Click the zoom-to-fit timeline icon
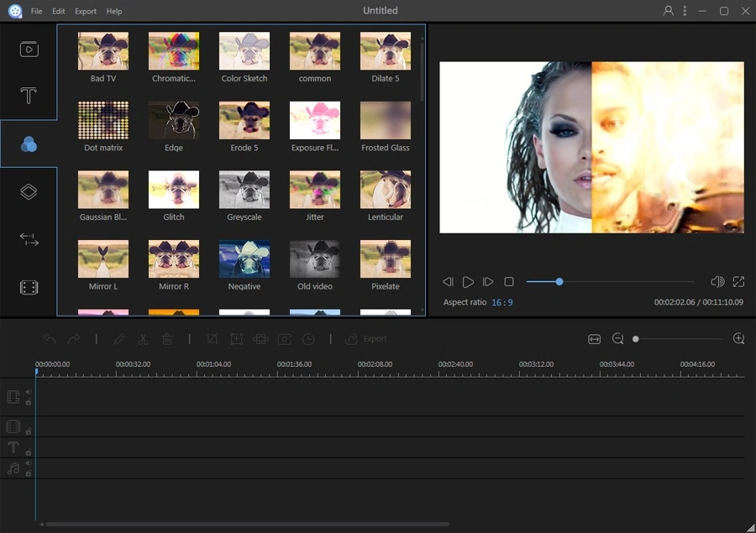This screenshot has width=756, height=533. tap(595, 339)
